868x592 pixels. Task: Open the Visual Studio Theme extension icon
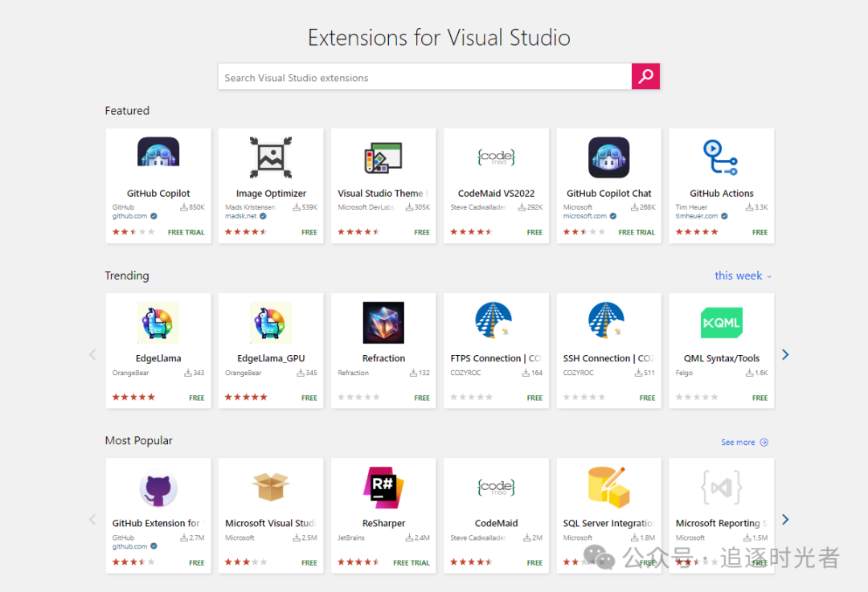383,157
